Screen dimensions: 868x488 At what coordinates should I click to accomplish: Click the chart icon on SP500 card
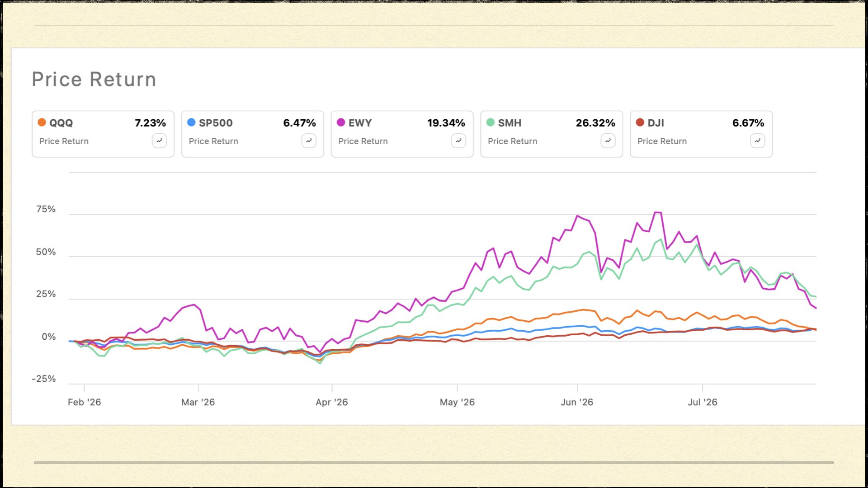pyautogui.click(x=309, y=141)
